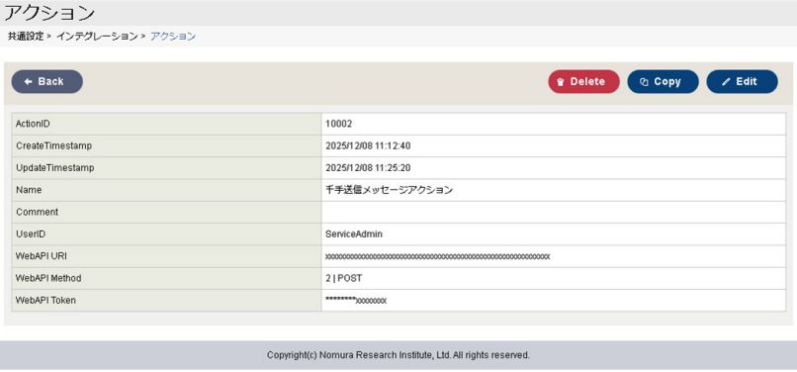The image size is (797, 372).
Task: Click the UpdateTimestamp value 2025/12/08 11:25:20
Action: 368,168
